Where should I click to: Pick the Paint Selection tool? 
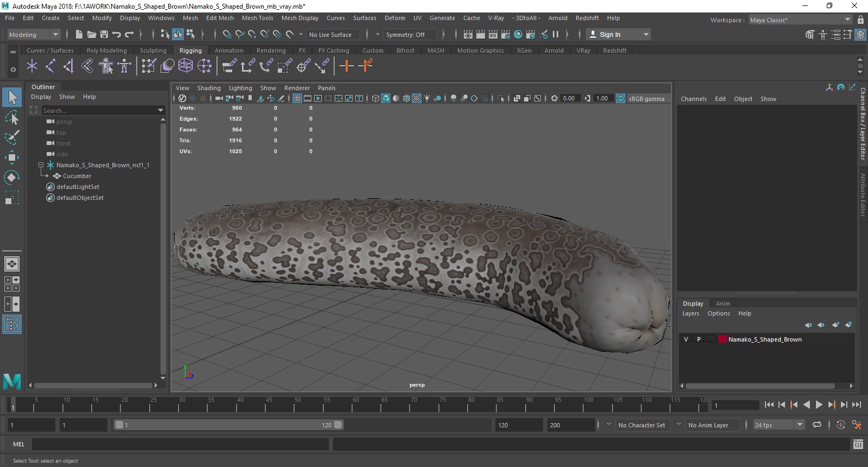pos(12,137)
